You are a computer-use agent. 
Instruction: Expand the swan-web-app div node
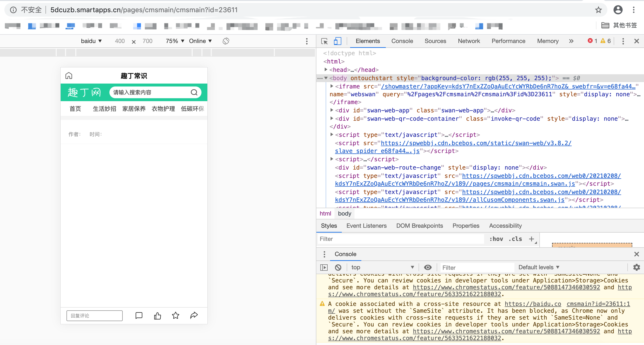click(332, 110)
